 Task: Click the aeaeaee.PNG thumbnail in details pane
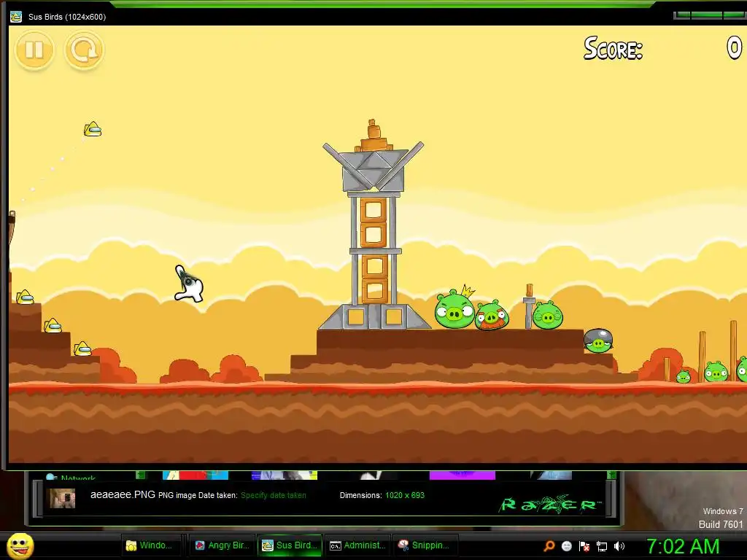pyautogui.click(x=63, y=498)
